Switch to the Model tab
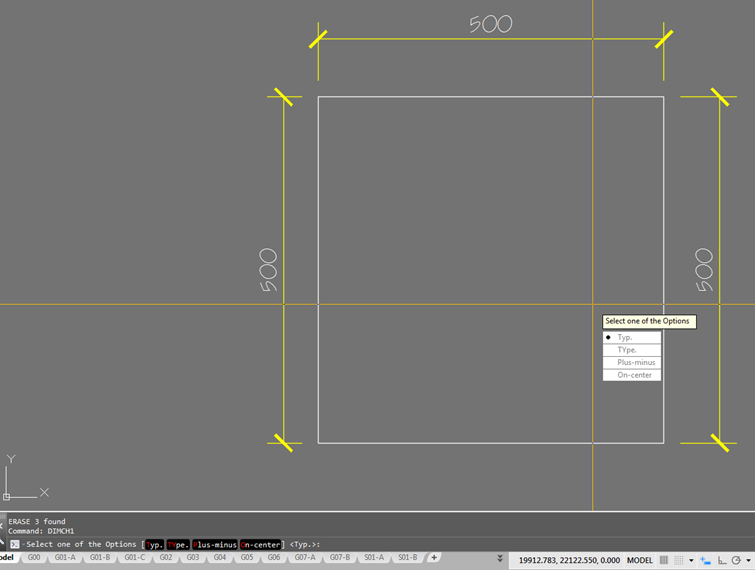Screen dimensions: 755x570 point(7,557)
